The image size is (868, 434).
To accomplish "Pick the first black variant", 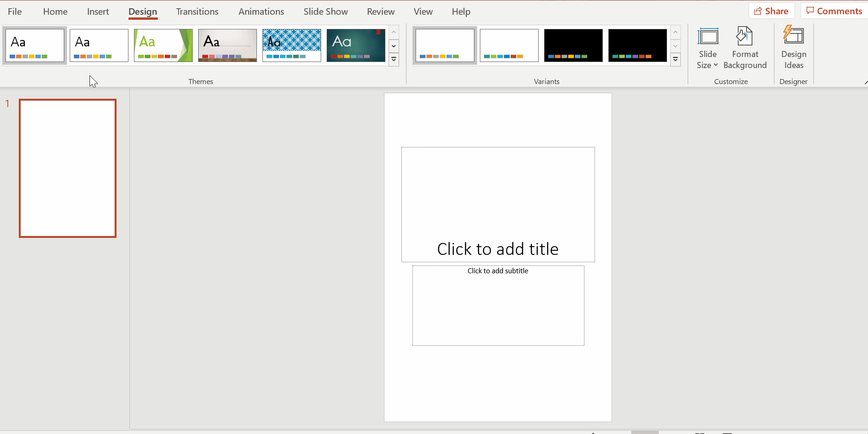I will coord(573,45).
